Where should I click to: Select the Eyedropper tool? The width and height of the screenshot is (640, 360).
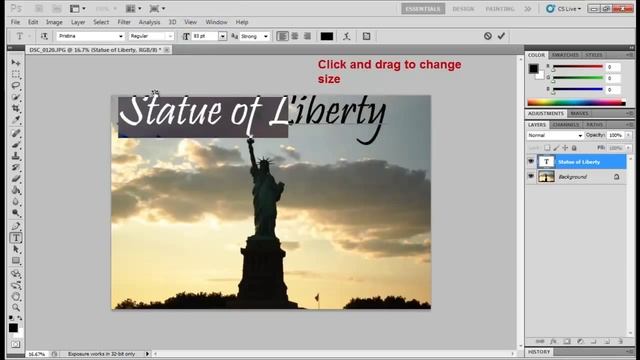(16, 120)
